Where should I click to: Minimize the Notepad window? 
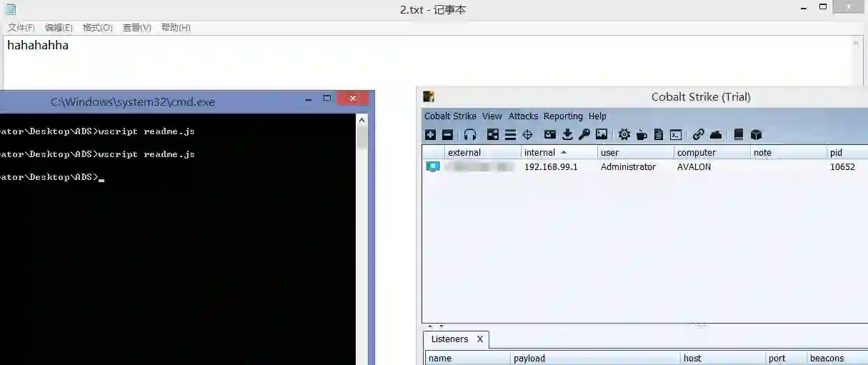pos(803,7)
